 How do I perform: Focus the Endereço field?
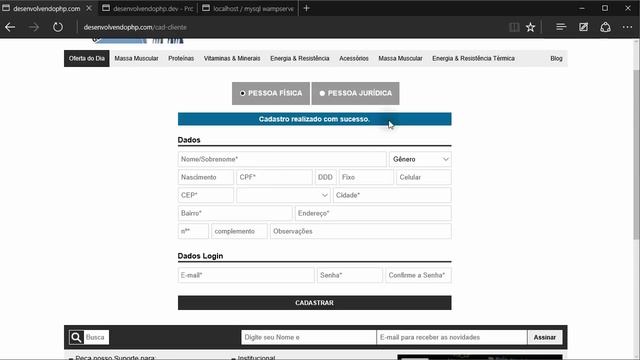coord(373,213)
